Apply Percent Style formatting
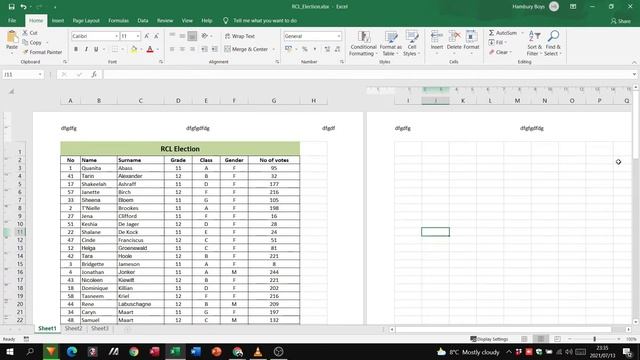This screenshot has width=640, height=360. coord(304,49)
